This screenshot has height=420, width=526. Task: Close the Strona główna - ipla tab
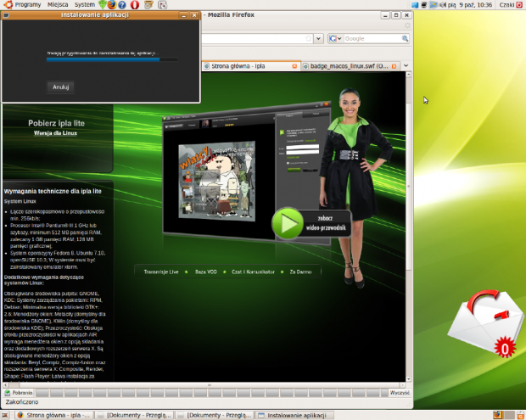click(x=294, y=66)
